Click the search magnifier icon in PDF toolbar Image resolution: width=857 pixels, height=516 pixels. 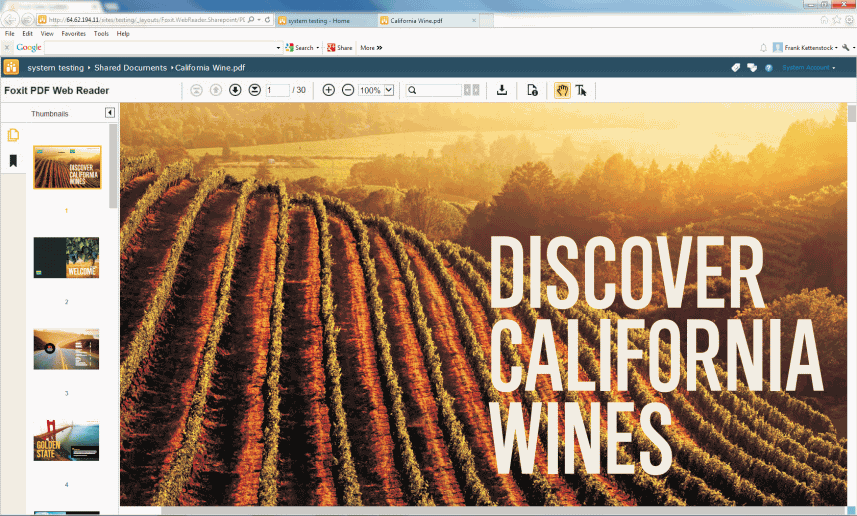412,90
